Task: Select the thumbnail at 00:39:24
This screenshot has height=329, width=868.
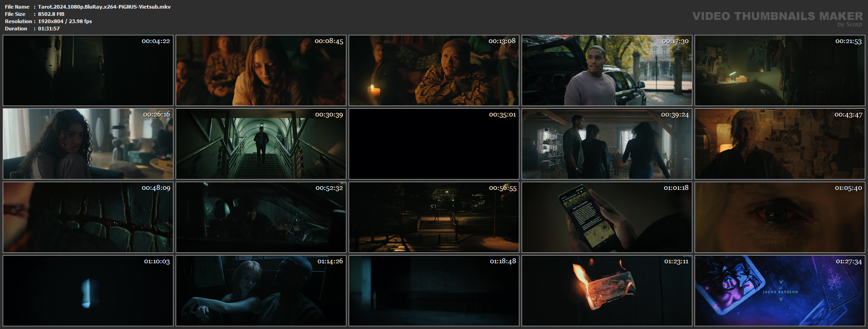Action: click(x=607, y=144)
